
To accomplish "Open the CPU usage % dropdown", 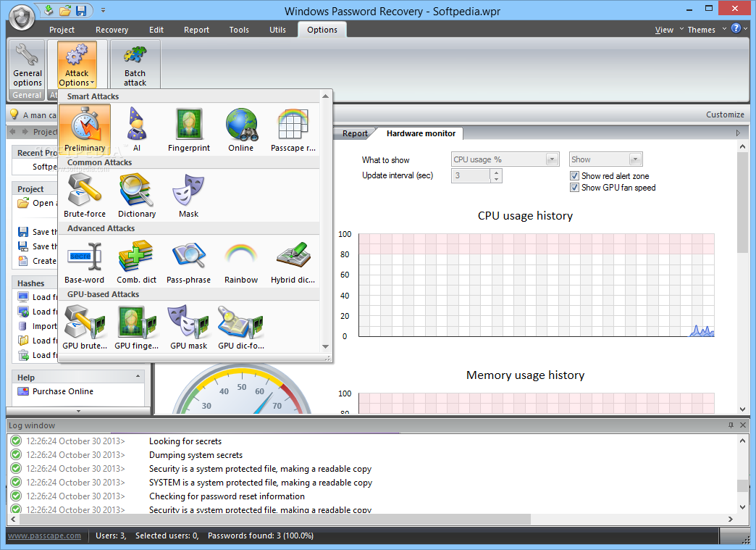I will 552,159.
